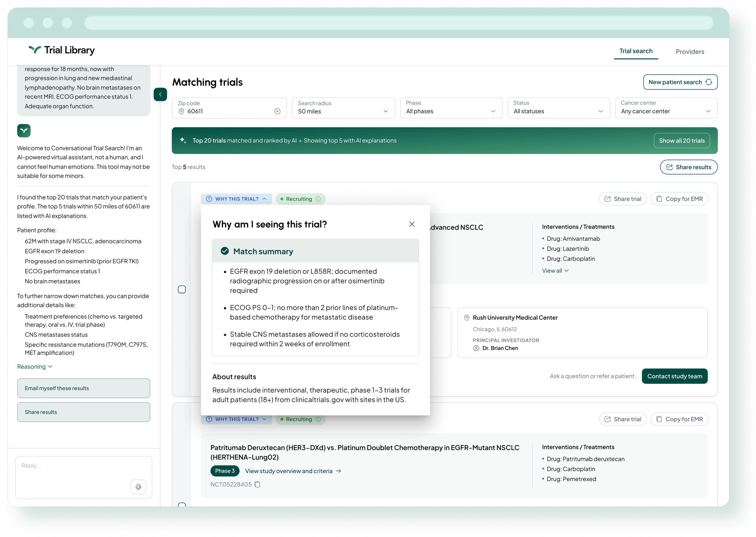Close the Why am I seeing this trial popup
The image size is (756, 537).
(412, 224)
